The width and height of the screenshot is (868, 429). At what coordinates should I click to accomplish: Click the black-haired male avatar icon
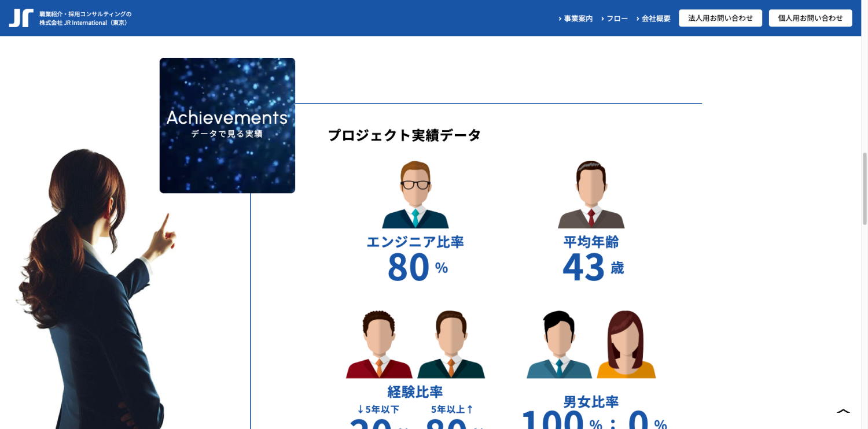(559, 345)
